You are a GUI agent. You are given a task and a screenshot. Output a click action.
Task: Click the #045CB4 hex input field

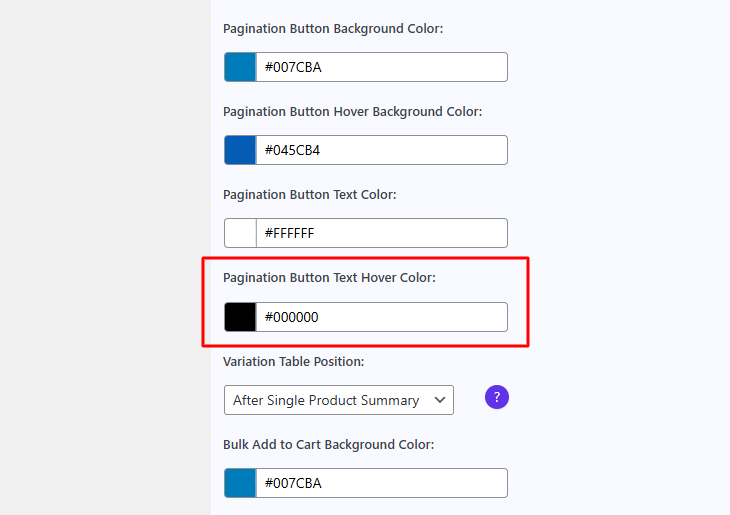381,150
